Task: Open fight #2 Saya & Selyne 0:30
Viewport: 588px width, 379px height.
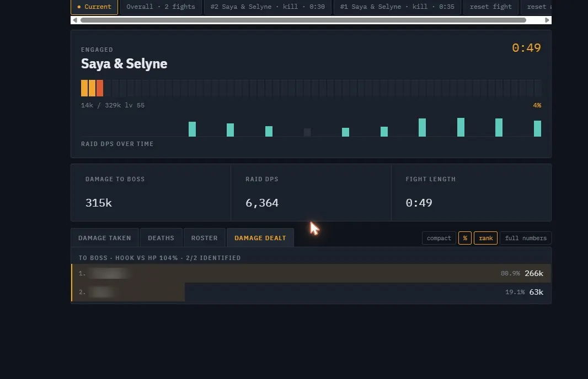Action: coord(268,7)
